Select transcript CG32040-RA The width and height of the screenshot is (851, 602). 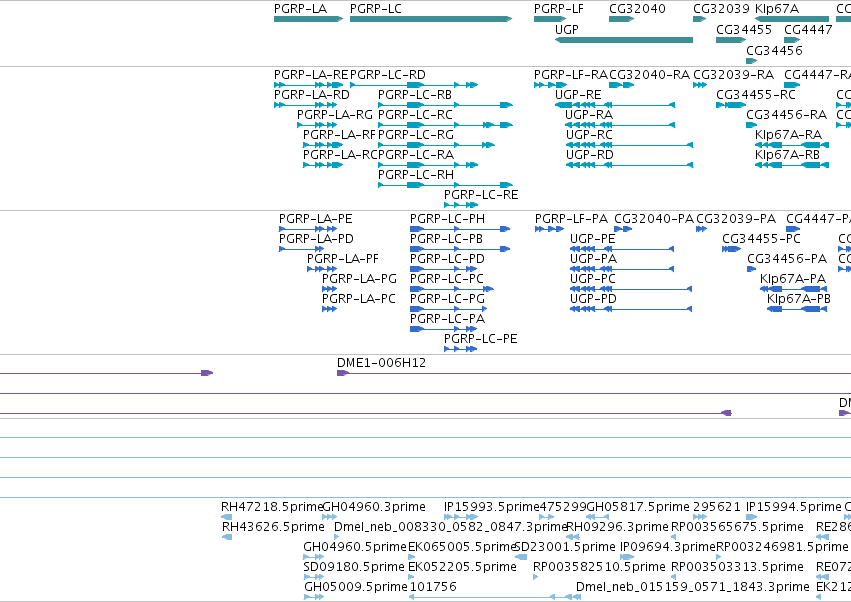[621, 85]
